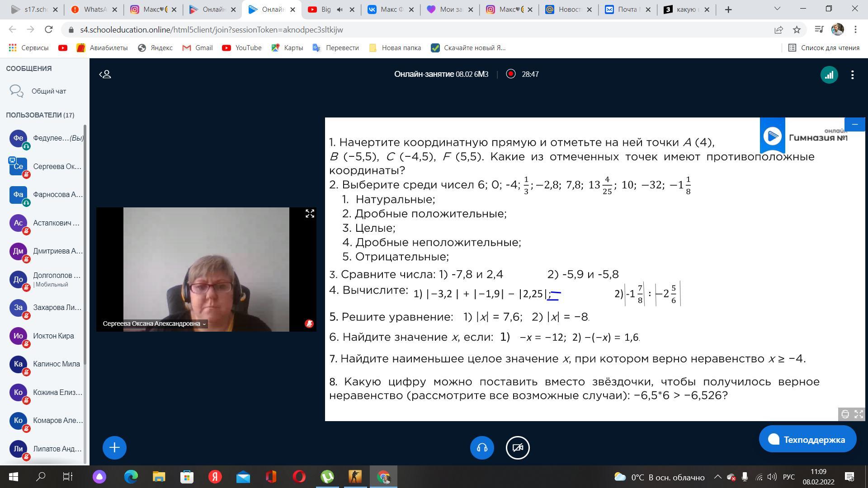Open connection status indicator icon
868x488 pixels.
[829, 75]
